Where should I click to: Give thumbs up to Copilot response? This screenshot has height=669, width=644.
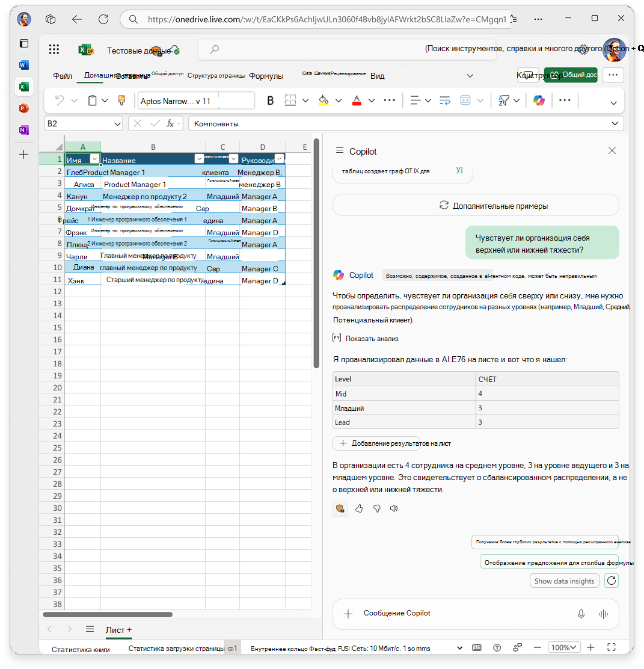click(359, 508)
